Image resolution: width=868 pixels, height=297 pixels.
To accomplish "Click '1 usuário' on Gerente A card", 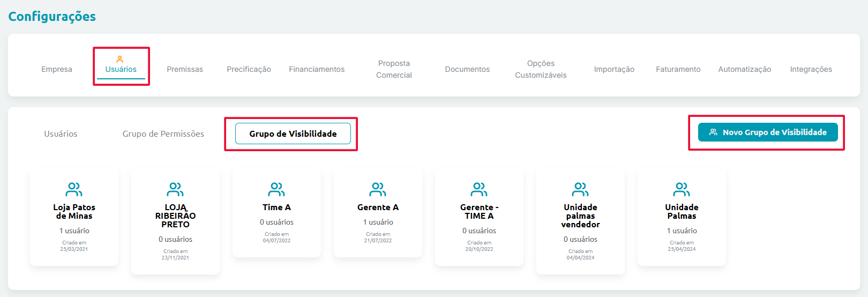I will (378, 222).
